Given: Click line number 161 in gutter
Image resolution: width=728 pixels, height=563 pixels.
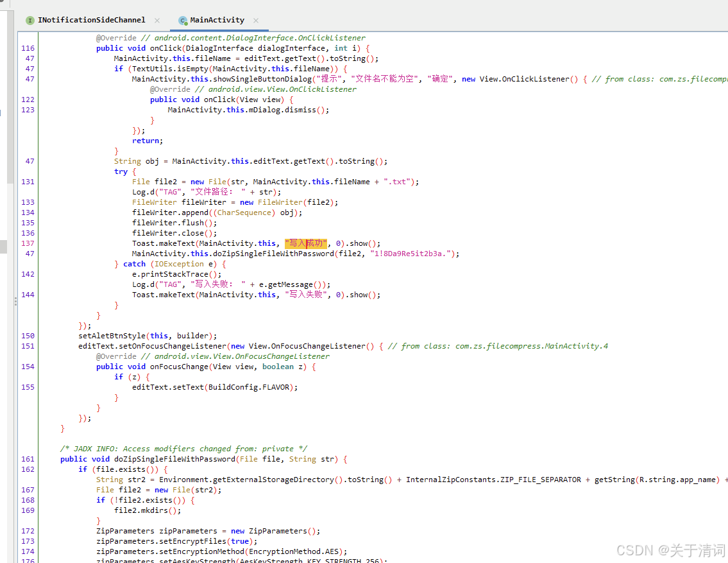Looking at the screenshot, I should [x=28, y=459].
